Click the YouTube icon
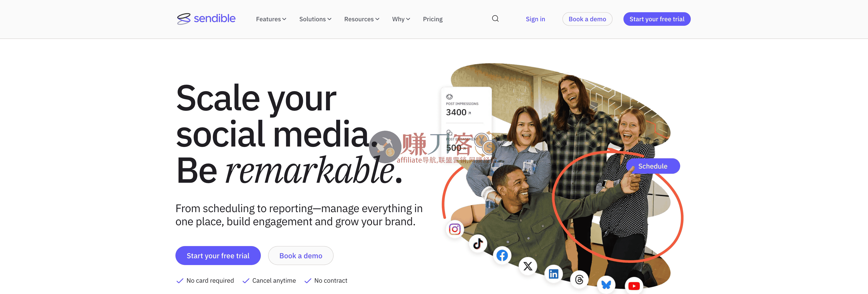The width and height of the screenshot is (868, 294). click(634, 286)
